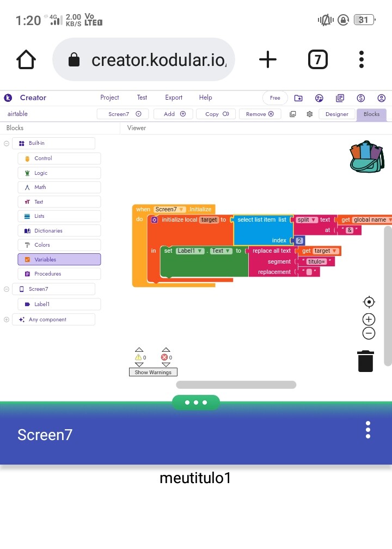Open the Procedures blocks drawer
The height and width of the screenshot is (549, 392).
(59, 274)
